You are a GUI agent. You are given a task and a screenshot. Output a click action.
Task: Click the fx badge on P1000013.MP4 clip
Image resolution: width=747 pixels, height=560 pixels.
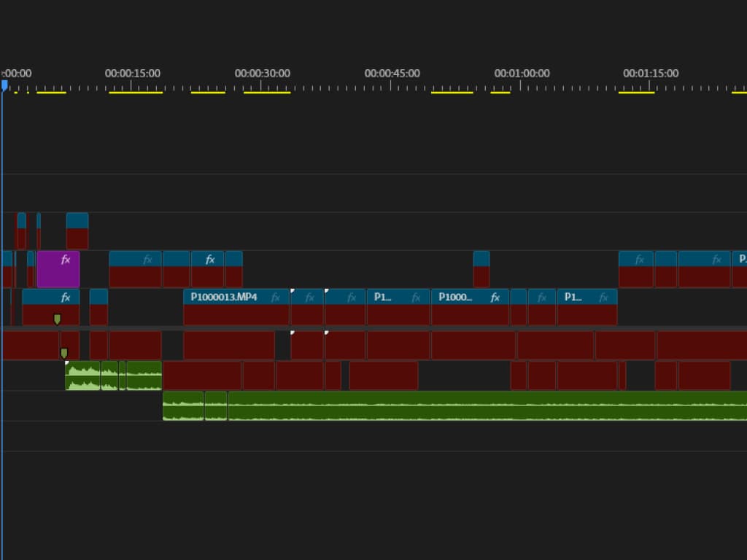[276, 297]
